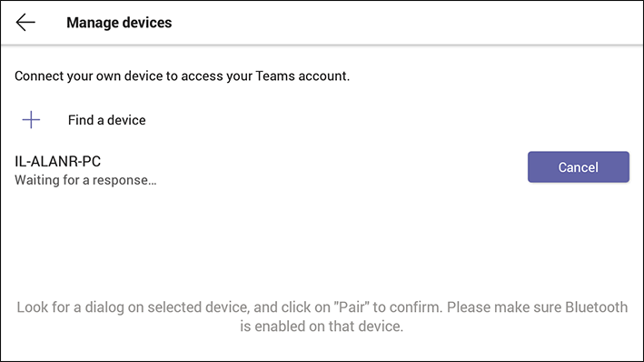
Task: Return to the previous screen via the back arrow
Action: click(25, 22)
